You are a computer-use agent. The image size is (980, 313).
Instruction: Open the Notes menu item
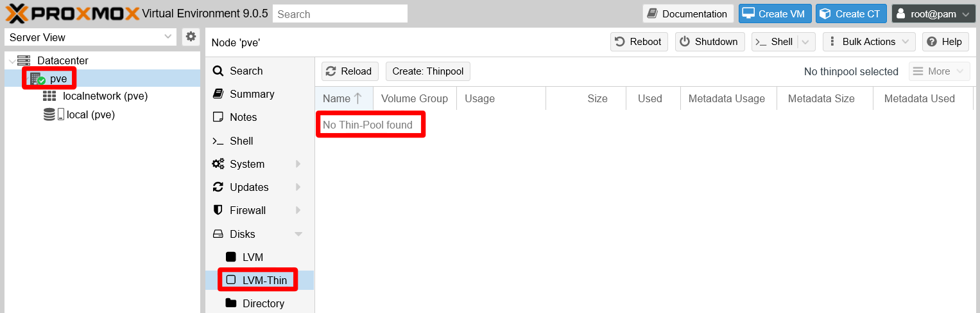click(x=259, y=117)
